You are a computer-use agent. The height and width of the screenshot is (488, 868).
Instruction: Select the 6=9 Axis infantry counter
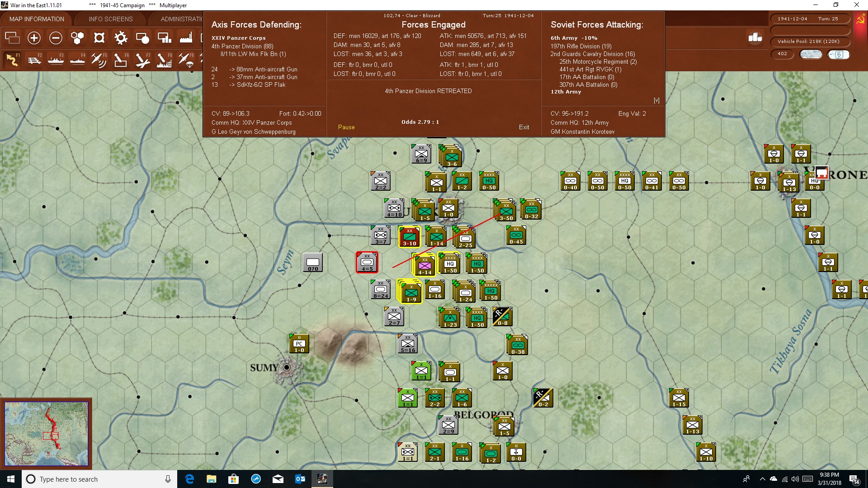click(x=421, y=154)
